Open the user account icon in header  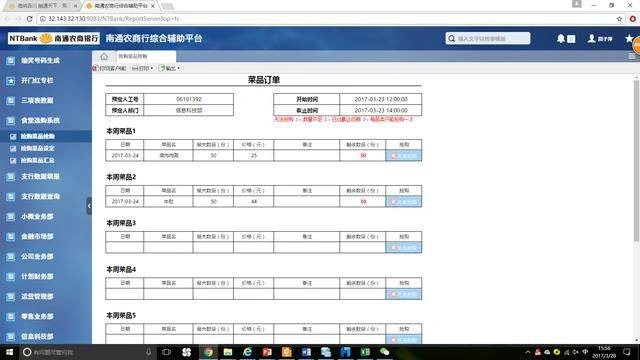point(591,38)
